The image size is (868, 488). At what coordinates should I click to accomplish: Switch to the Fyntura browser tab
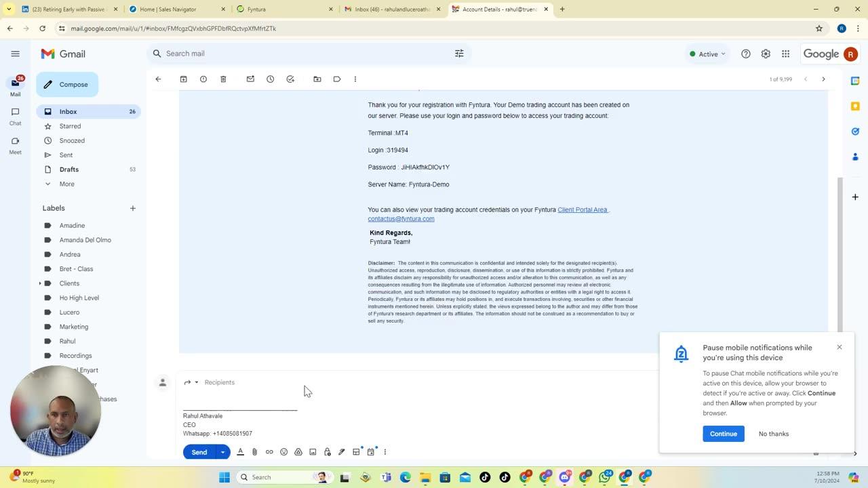285,9
